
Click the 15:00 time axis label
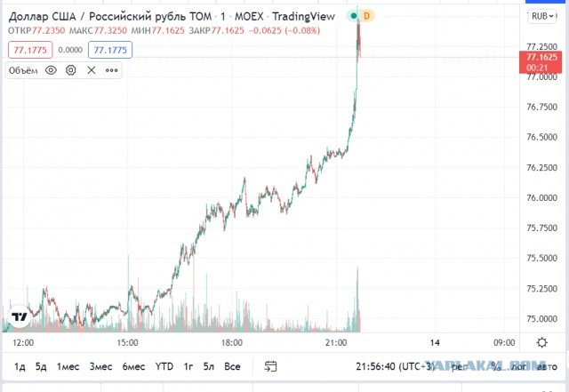[127, 342]
